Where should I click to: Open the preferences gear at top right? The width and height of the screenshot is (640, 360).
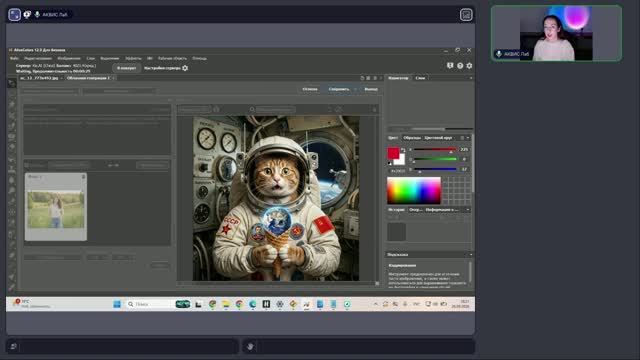[469, 66]
